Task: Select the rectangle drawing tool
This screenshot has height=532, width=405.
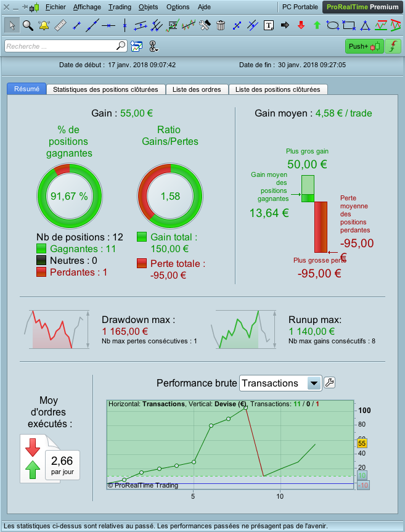Action: [349, 25]
